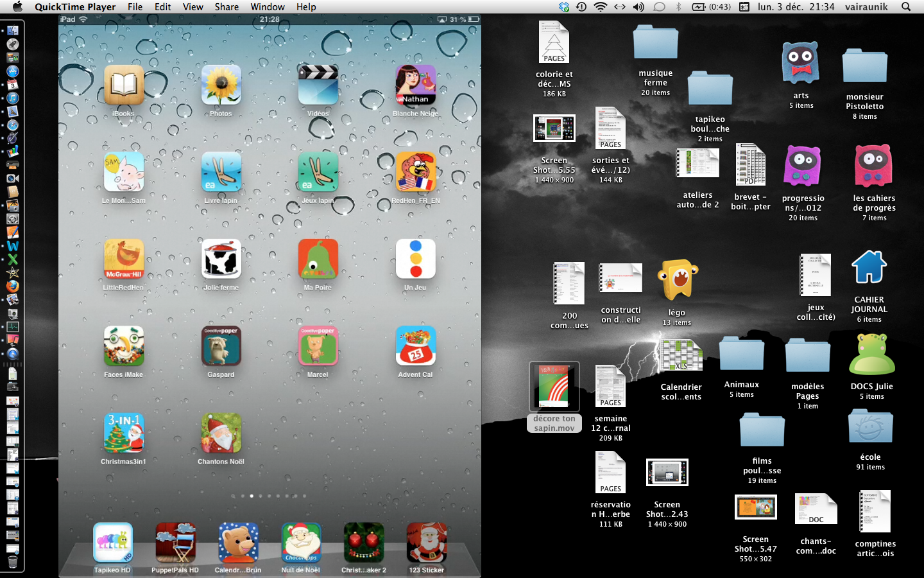The width and height of the screenshot is (924, 578).
Task: Open the Share menu
Action: [x=227, y=7]
